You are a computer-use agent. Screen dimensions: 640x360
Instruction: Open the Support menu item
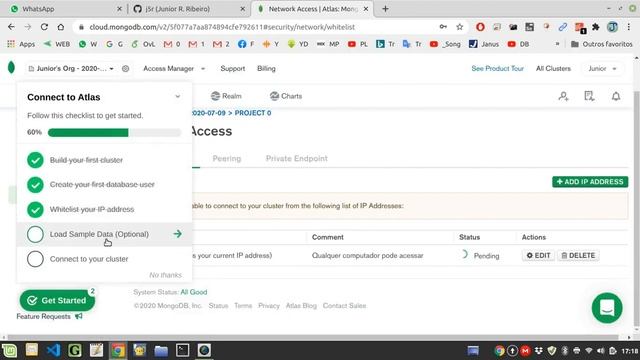[x=233, y=69]
